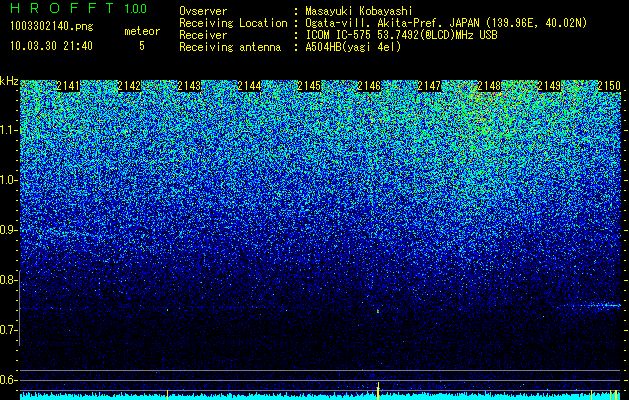629x400 pixels.
Task: Click the 'Ovserver' field label
Action: pyautogui.click(x=203, y=11)
